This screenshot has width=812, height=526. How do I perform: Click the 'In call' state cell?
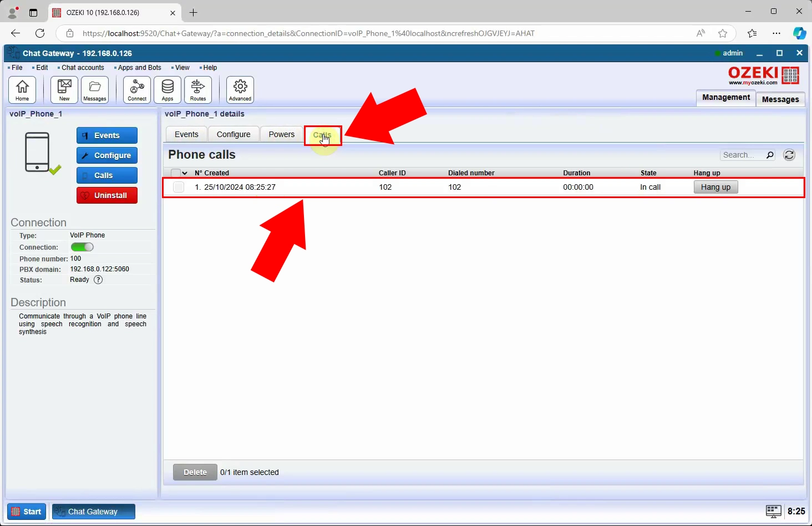tap(650, 187)
